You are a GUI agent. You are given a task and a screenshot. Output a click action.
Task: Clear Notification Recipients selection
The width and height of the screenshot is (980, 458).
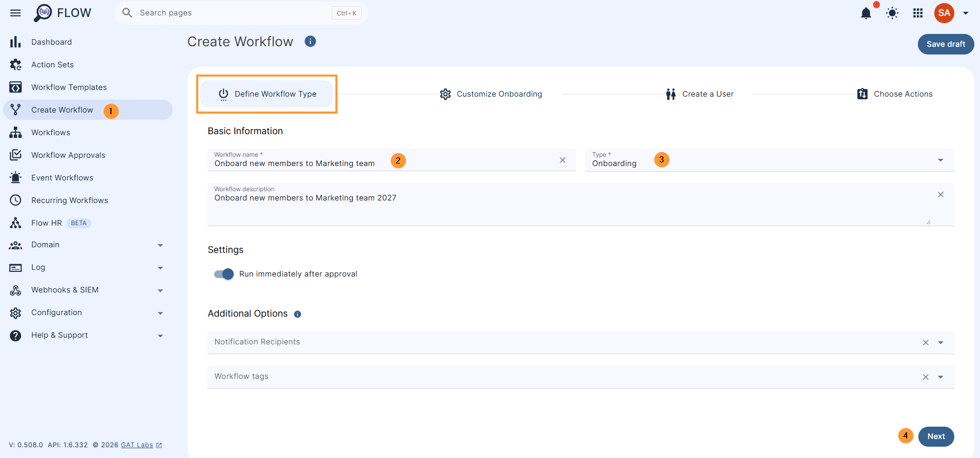926,343
